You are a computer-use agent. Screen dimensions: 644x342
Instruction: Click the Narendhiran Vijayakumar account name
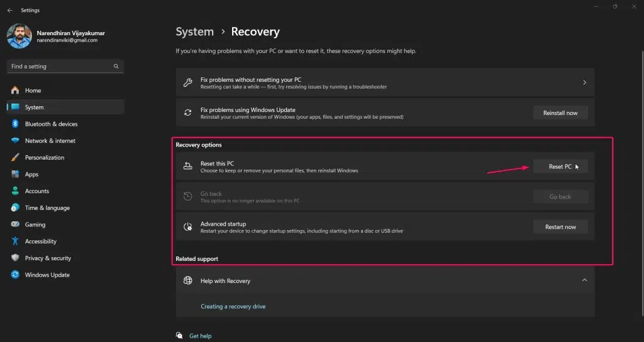click(70, 33)
